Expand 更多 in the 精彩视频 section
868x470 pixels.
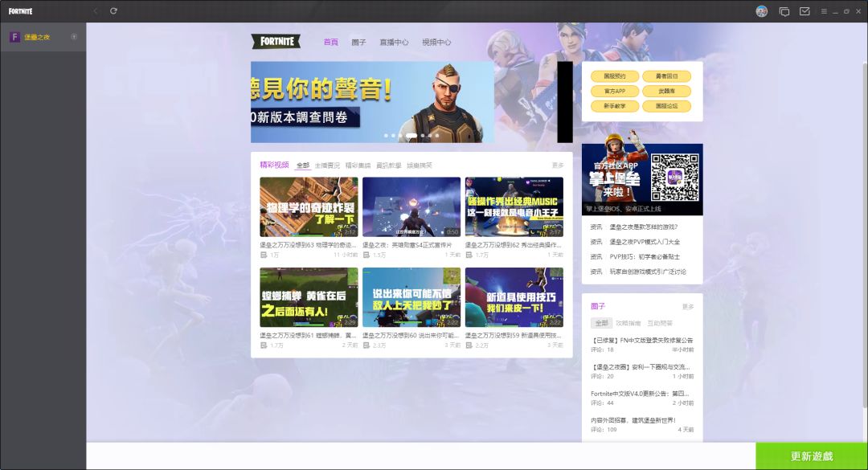pos(558,166)
